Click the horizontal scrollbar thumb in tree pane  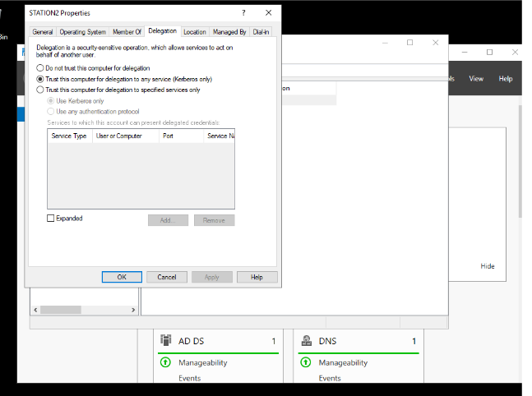(61, 310)
